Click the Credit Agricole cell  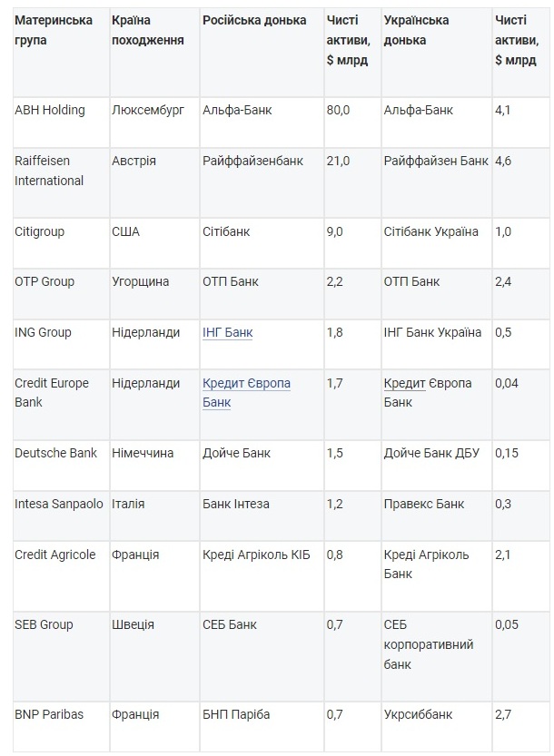pyautogui.click(x=55, y=555)
